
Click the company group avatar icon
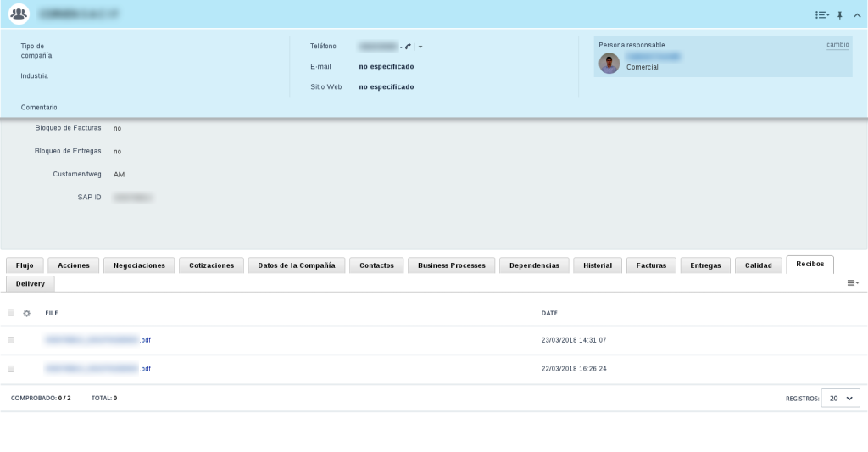[19, 14]
